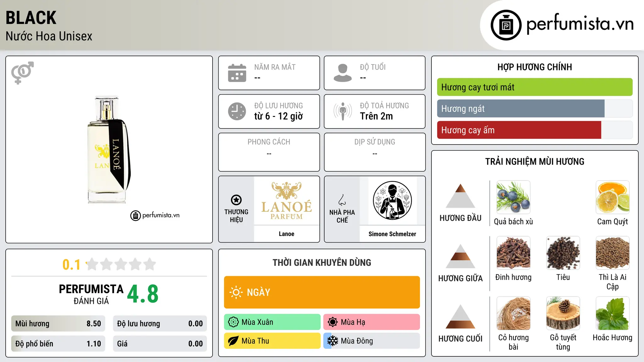Click the sillage value Trên 2m
This screenshot has width=644, height=362.
(x=376, y=116)
